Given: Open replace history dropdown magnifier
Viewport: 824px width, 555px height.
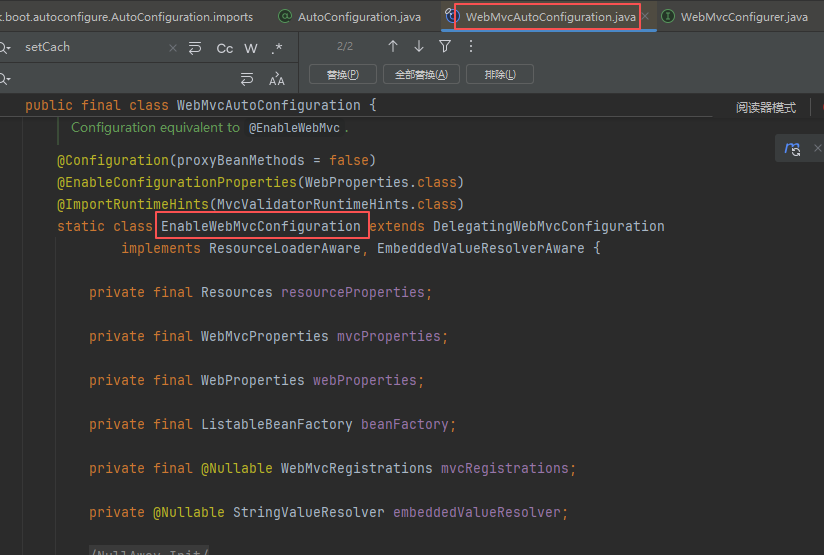Looking at the screenshot, I should point(5,79).
